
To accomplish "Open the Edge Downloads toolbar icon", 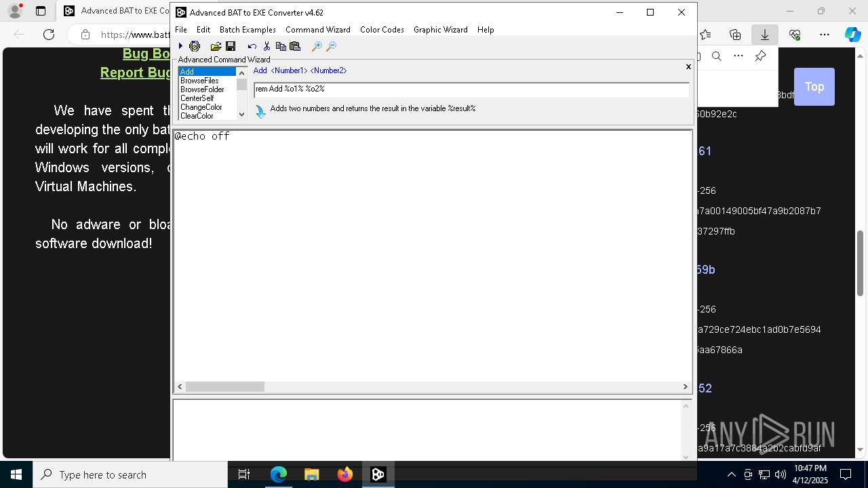I will tap(764, 35).
